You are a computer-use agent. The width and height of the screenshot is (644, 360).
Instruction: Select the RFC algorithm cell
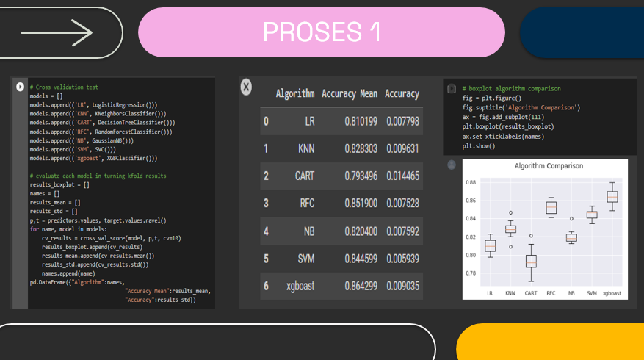(x=307, y=203)
